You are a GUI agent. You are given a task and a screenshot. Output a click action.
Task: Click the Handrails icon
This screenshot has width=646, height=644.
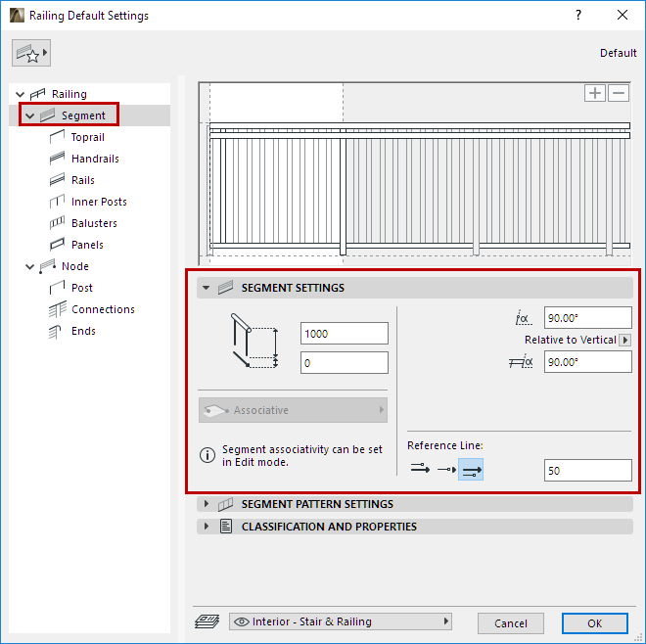coord(57,159)
